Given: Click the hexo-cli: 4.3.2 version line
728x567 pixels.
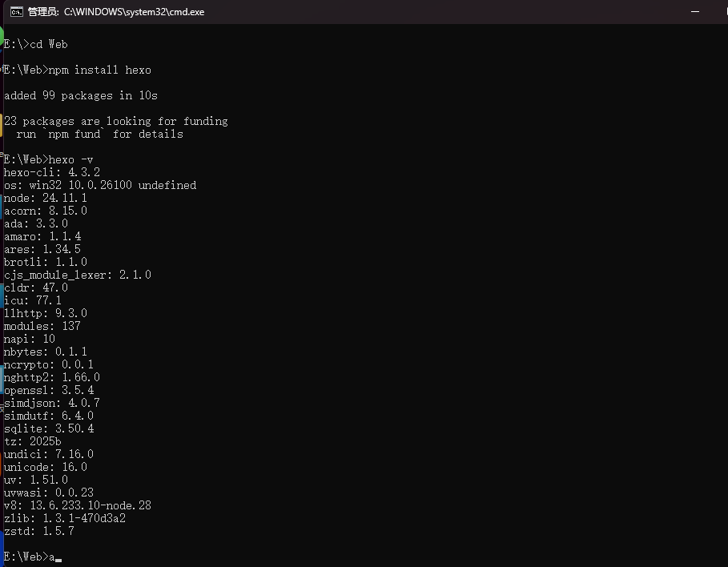Looking at the screenshot, I should tap(51, 172).
